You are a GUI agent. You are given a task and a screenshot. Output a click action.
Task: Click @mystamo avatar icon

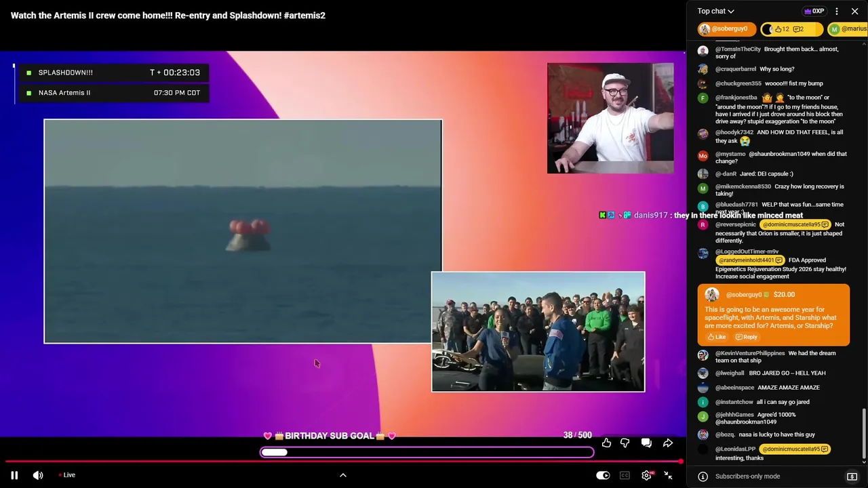703,156
